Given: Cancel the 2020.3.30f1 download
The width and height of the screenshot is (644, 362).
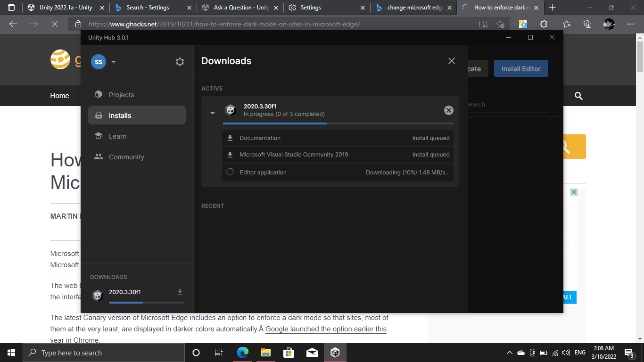Looking at the screenshot, I should 449,110.
